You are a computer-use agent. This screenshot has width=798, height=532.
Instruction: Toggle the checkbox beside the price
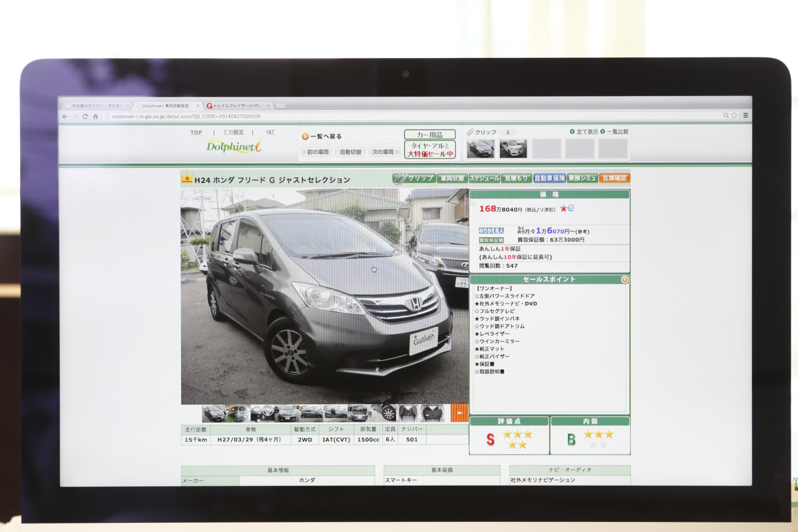[x=473, y=203]
